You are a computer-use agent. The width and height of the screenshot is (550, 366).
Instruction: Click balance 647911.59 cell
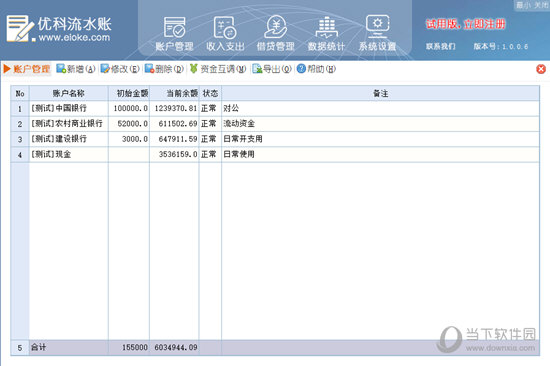tap(174, 139)
